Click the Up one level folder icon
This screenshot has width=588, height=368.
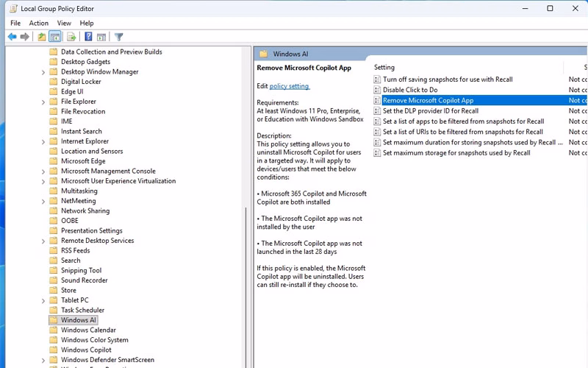[x=42, y=37]
